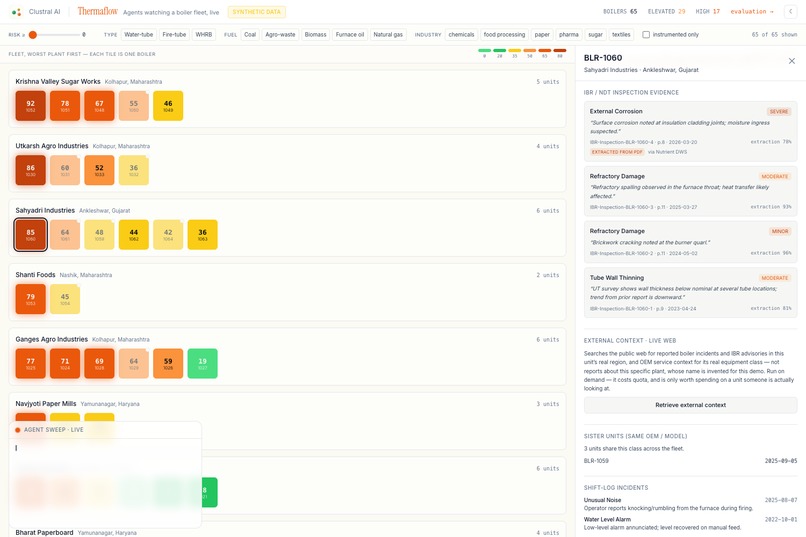Screen dimensions: 806x537
Task: Filter by pharma industry
Action: pyautogui.click(x=569, y=34)
